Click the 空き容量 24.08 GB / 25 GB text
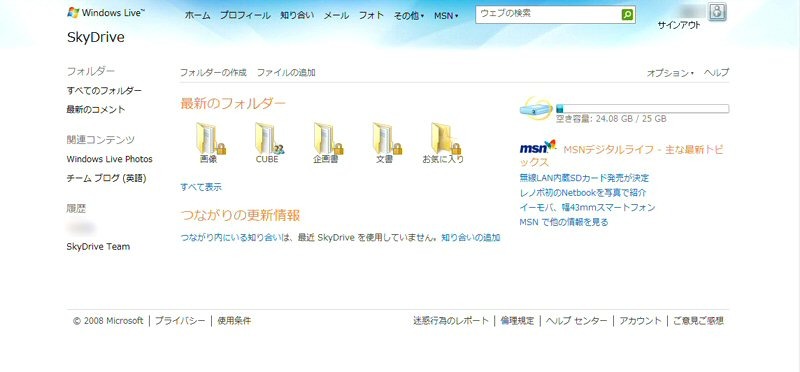800x372 pixels. (x=611, y=119)
